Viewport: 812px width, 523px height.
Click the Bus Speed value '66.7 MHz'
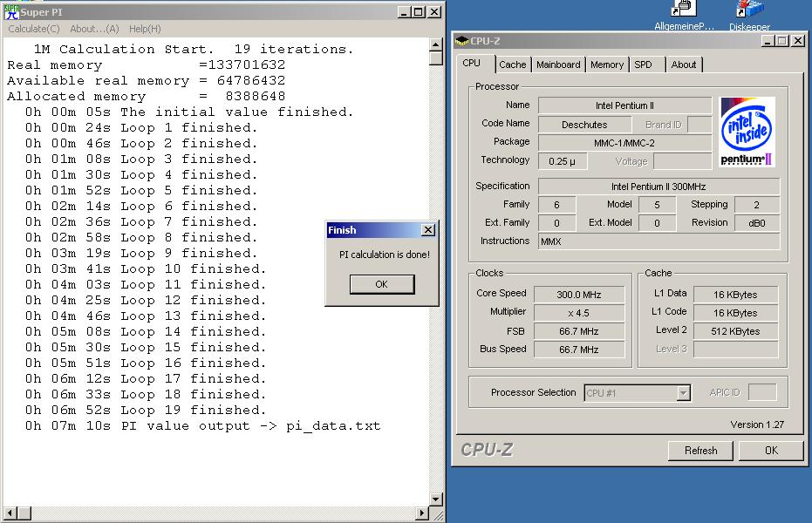click(579, 350)
